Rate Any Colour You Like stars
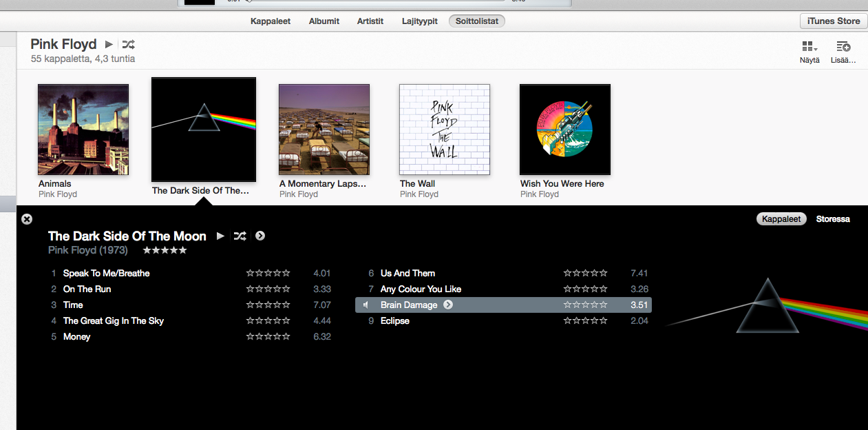Image resolution: width=868 pixels, height=430 pixels. [x=586, y=289]
